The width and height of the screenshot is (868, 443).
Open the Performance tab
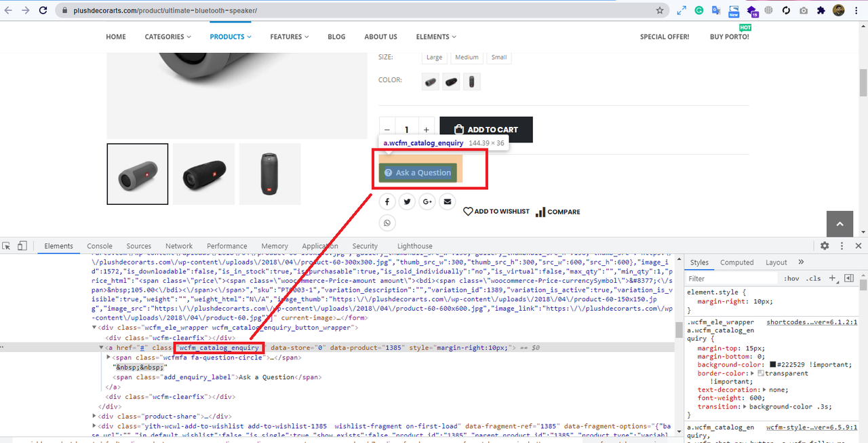[x=227, y=246]
